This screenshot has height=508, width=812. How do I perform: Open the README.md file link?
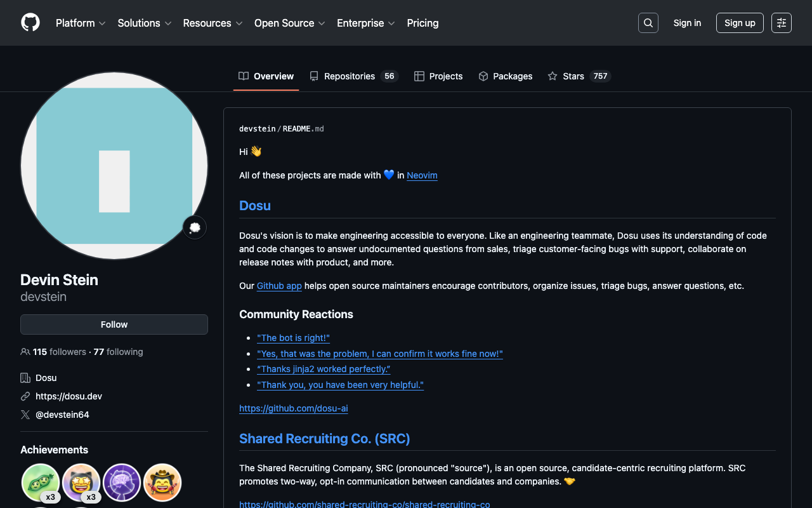click(x=303, y=129)
